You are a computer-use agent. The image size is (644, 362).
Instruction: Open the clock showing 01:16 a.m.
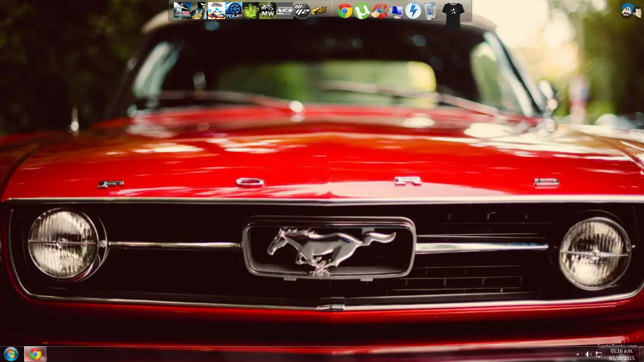[621, 354]
